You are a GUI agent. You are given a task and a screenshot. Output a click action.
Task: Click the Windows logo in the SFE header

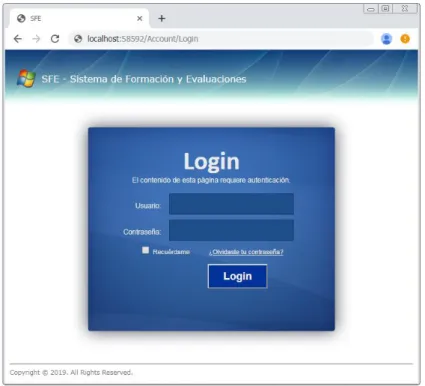pyautogui.click(x=26, y=79)
